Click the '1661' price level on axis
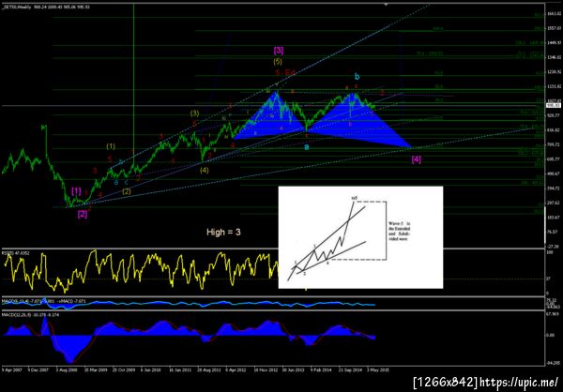Image resolution: width=563 pixels, height=392 pixels. click(553, 14)
